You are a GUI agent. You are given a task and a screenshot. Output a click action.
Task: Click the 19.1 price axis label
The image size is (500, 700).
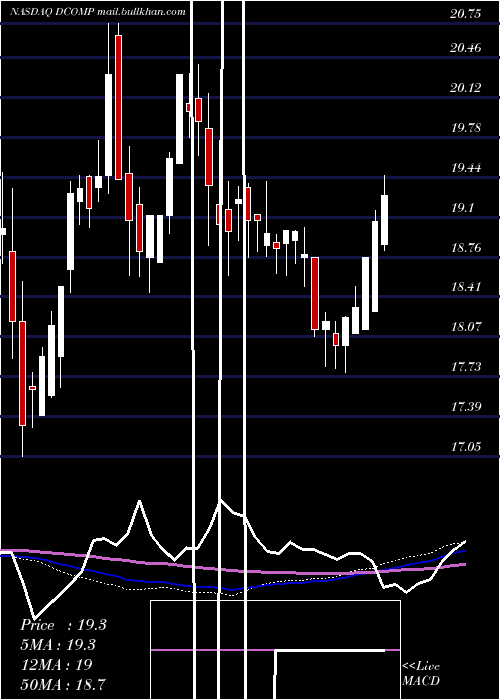pyautogui.click(x=462, y=208)
